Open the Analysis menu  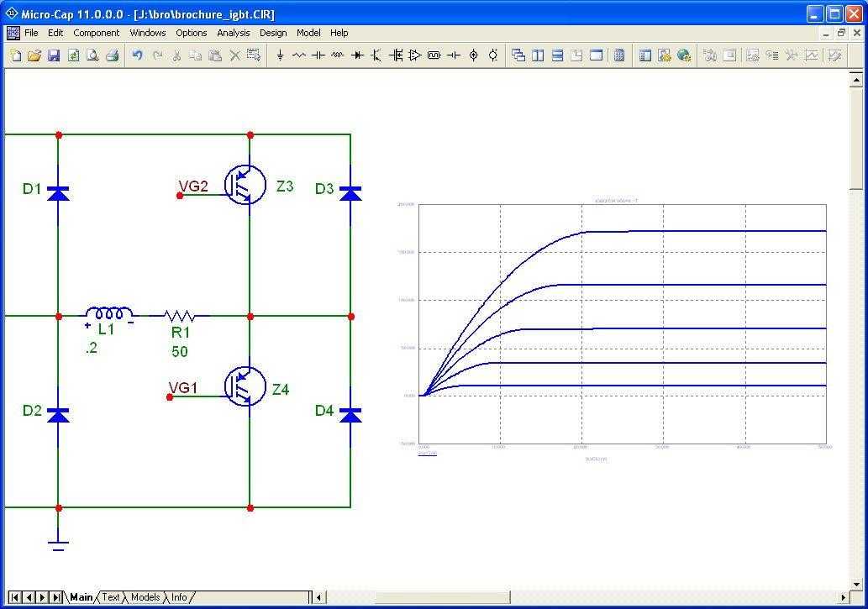click(233, 33)
